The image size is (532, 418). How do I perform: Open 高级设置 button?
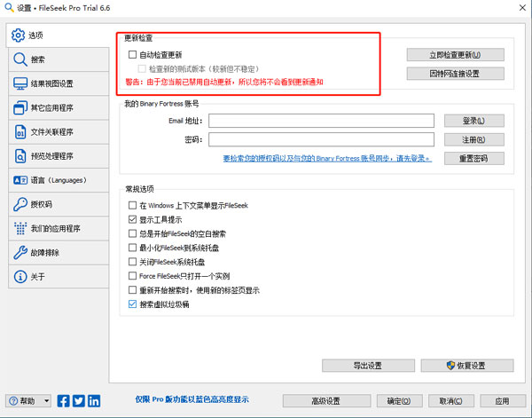pyautogui.click(x=326, y=401)
